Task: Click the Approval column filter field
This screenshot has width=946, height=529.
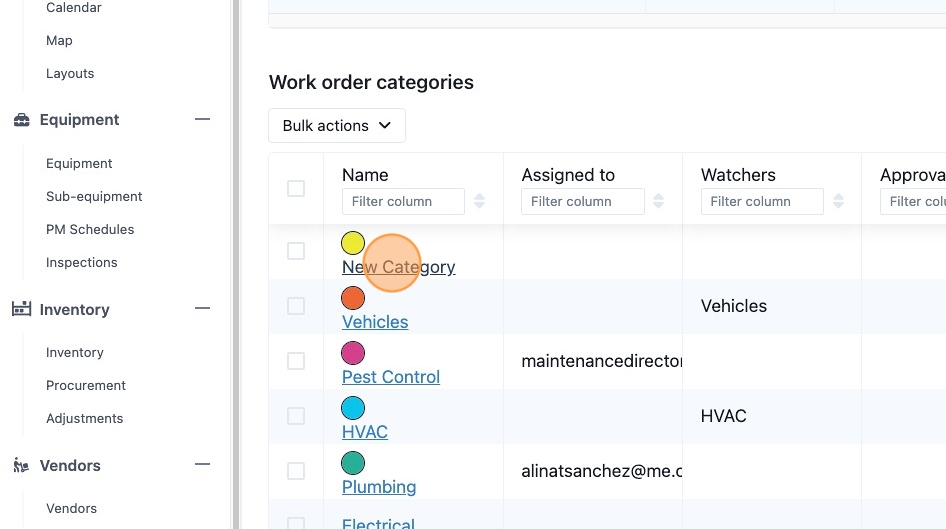Action: pyautogui.click(x=913, y=201)
